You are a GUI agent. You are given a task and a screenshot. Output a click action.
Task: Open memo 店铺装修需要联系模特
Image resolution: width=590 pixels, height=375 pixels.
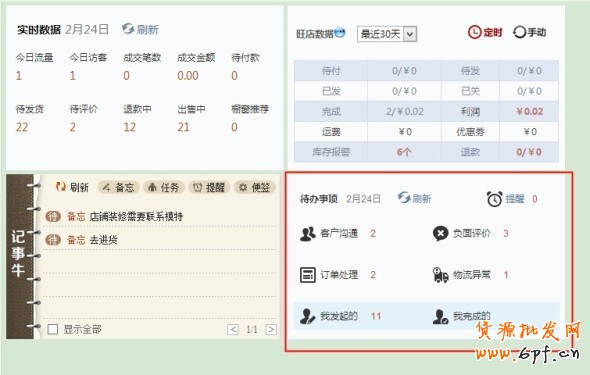(136, 217)
